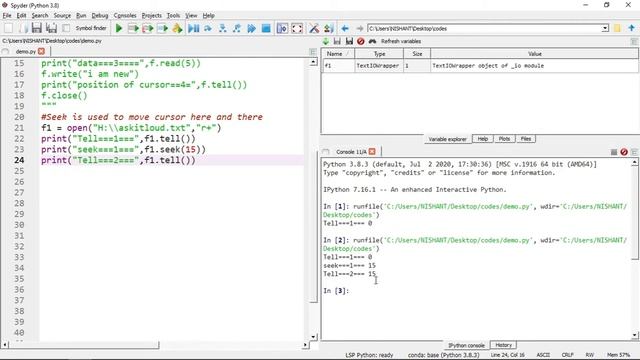Step into function debug icon
The height and width of the screenshot is (360, 640).
coord(222,28)
